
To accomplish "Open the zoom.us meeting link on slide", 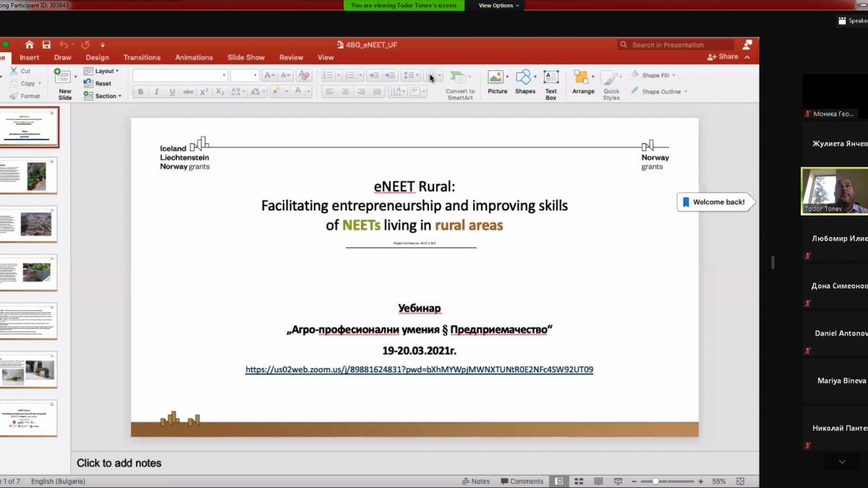I will [x=420, y=370].
